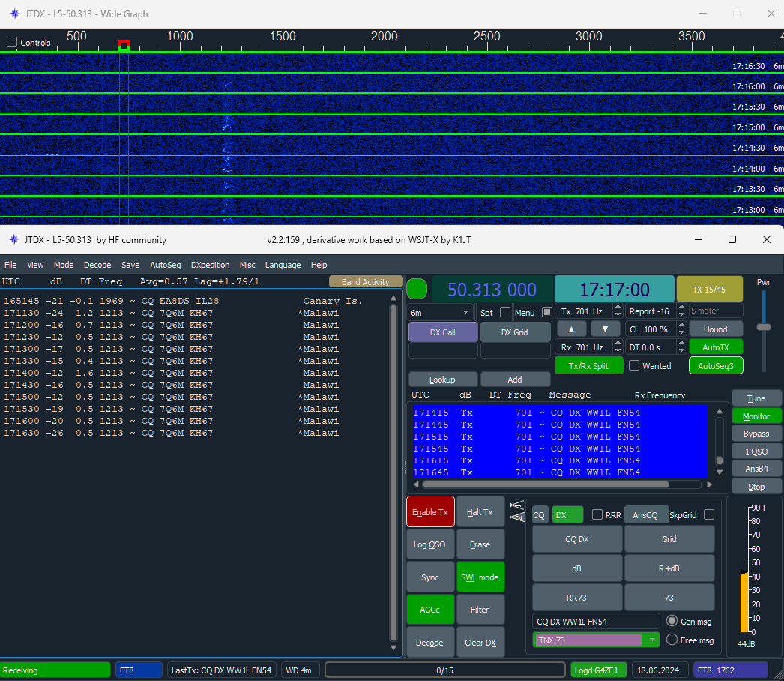
Task: Click the Wide Graph frequency marker near 700 Hz
Action: 124,46
